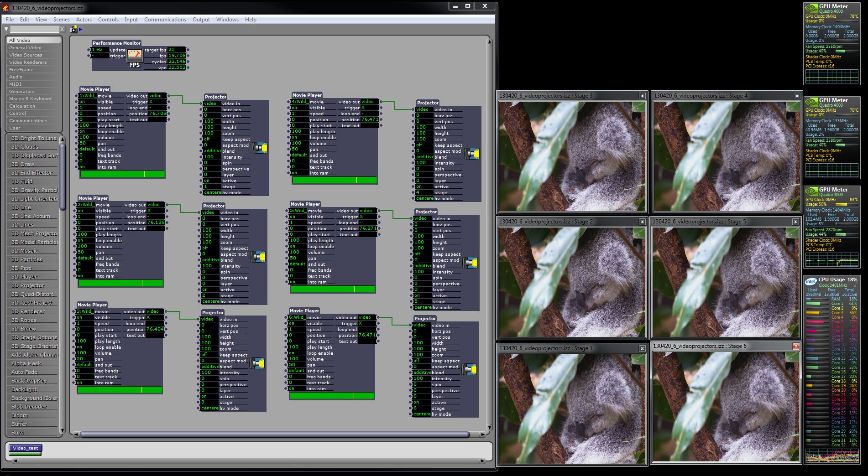Toggle visible on Movie Player 4:Wild_
Image resolution: width=868 pixels, height=476 pixels.
299,108
